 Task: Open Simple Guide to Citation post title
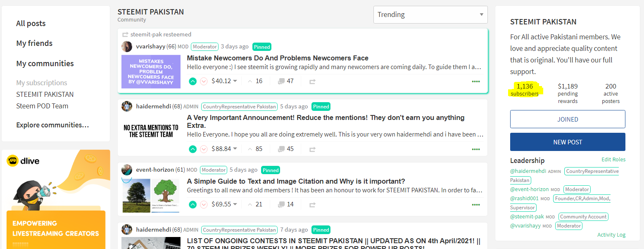click(296, 182)
